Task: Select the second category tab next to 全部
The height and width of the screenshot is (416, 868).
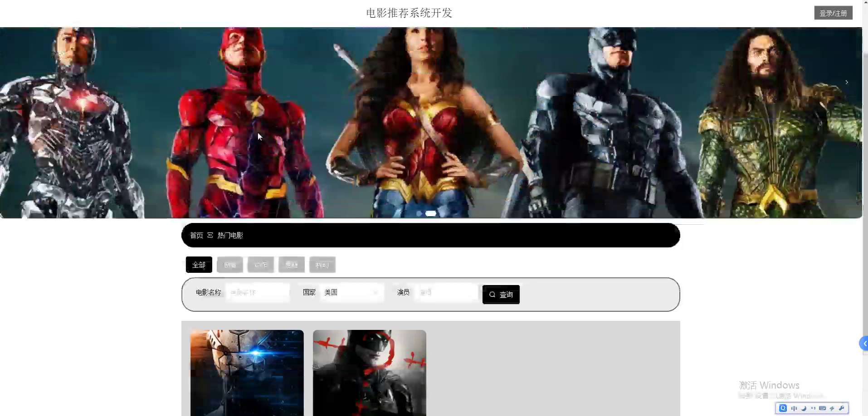Action: point(230,265)
